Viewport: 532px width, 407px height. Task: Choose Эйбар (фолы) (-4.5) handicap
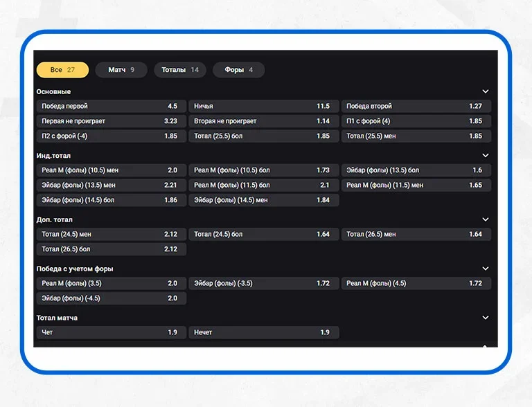click(112, 298)
